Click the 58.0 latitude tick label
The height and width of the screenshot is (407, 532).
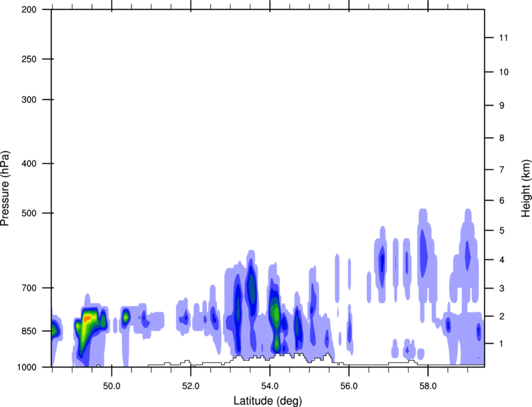[428, 386]
